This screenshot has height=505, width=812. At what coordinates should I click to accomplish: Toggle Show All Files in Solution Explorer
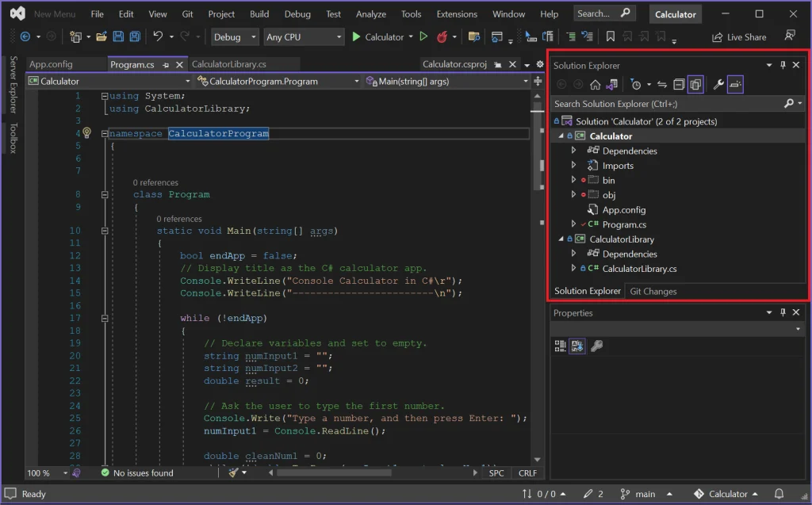coord(696,83)
